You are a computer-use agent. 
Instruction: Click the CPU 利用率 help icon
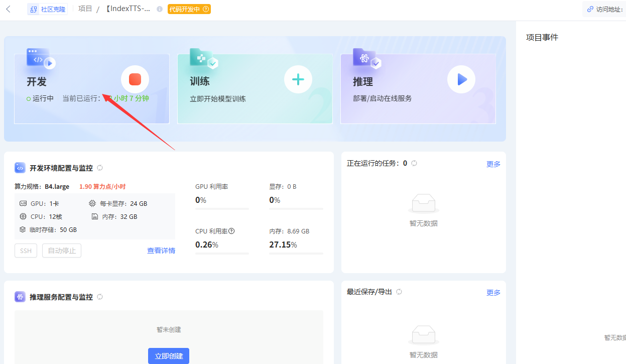pyautogui.click(x=231, y=231)
